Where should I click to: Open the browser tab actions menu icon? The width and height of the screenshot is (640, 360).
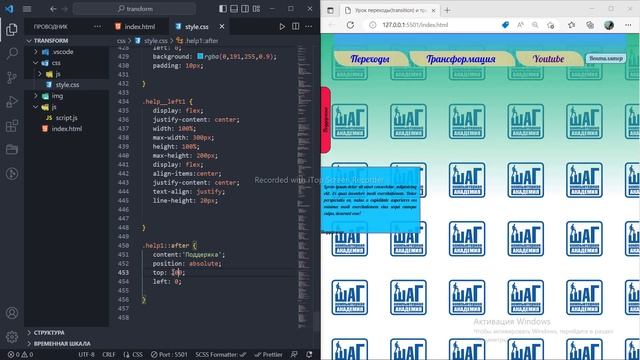330,10
